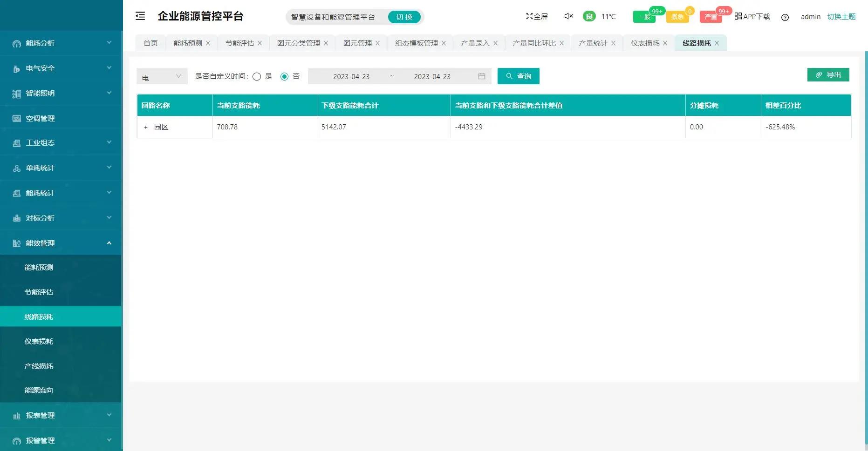Click the 5142.07 sub-branch total cell
The height and width of the screenshot is (451, 868).
(383, 127)
